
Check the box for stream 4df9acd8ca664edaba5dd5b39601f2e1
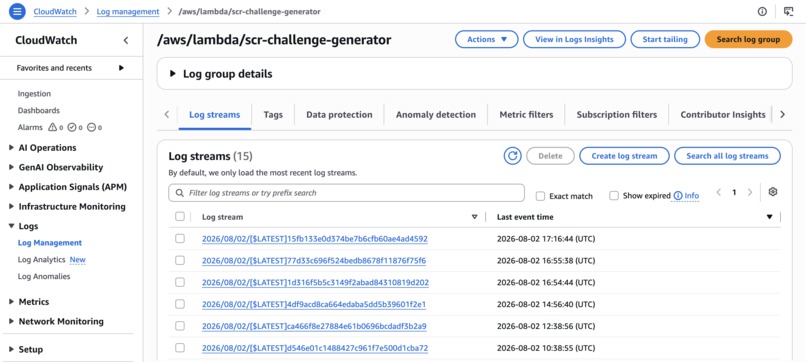click(179, 304)
